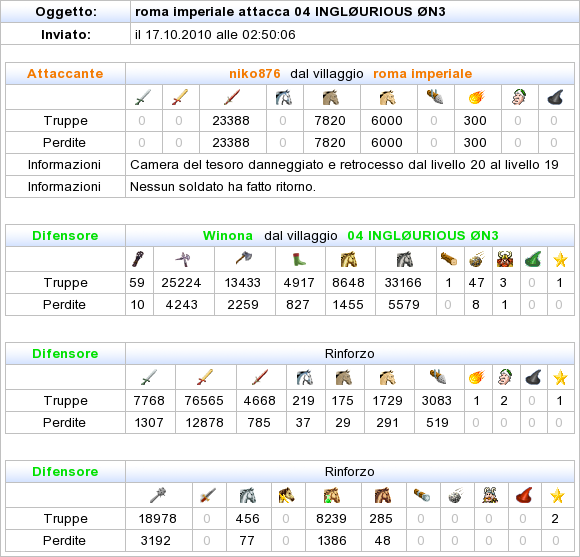
Task: Click the Theutates Thunder icon in the last table
Action: (286, 495)
